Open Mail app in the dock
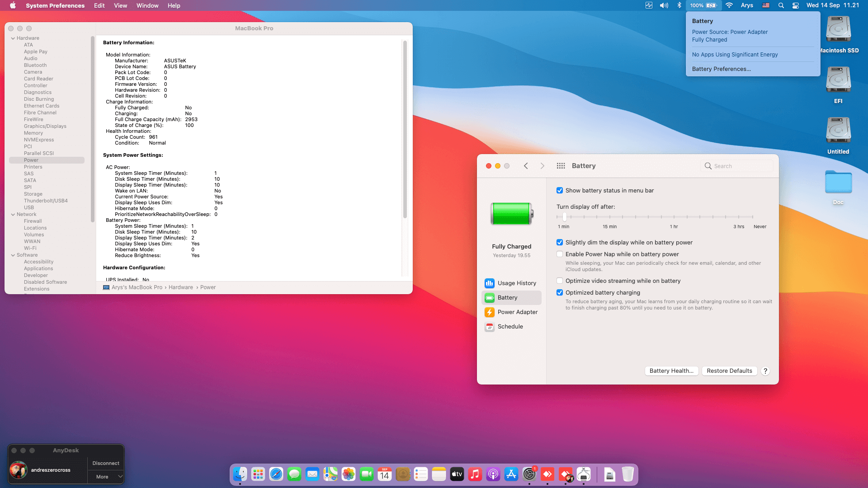 [312, 474]
